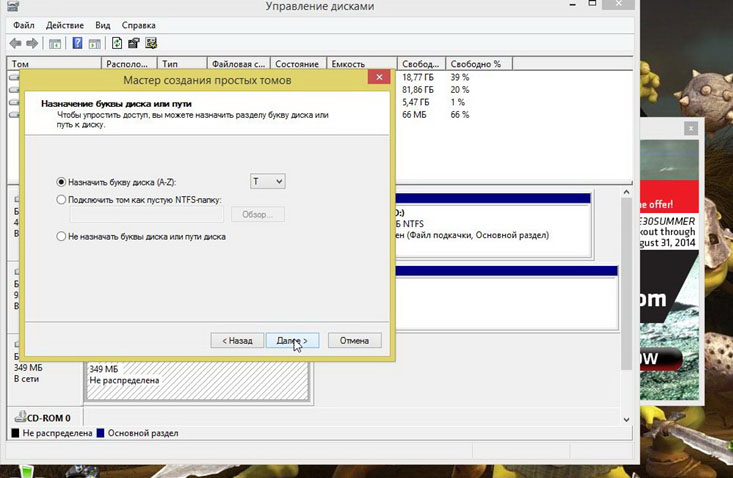Click the 39 % free percentage cell
This screenshot has width=733, height=478.
pyautogui.click(x=460, y=77)
